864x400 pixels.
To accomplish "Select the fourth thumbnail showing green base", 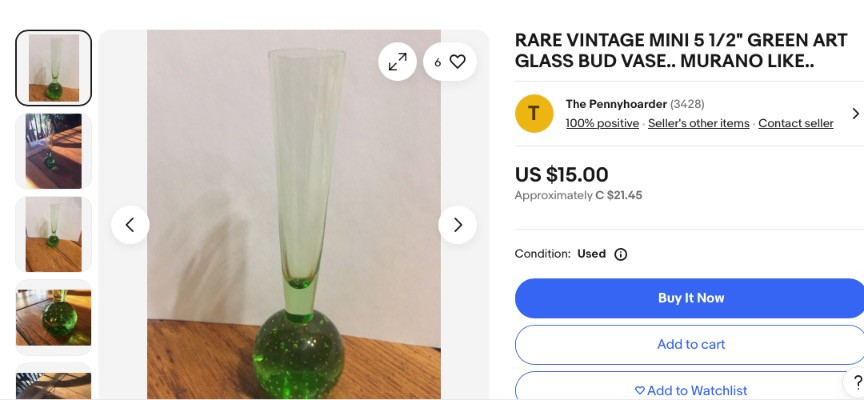I will click(x=54, y=317).
